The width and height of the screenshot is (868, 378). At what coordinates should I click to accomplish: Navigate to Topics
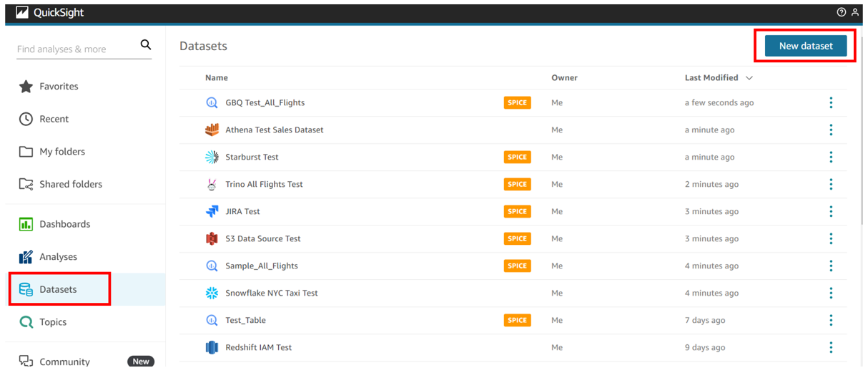(53, 322)
